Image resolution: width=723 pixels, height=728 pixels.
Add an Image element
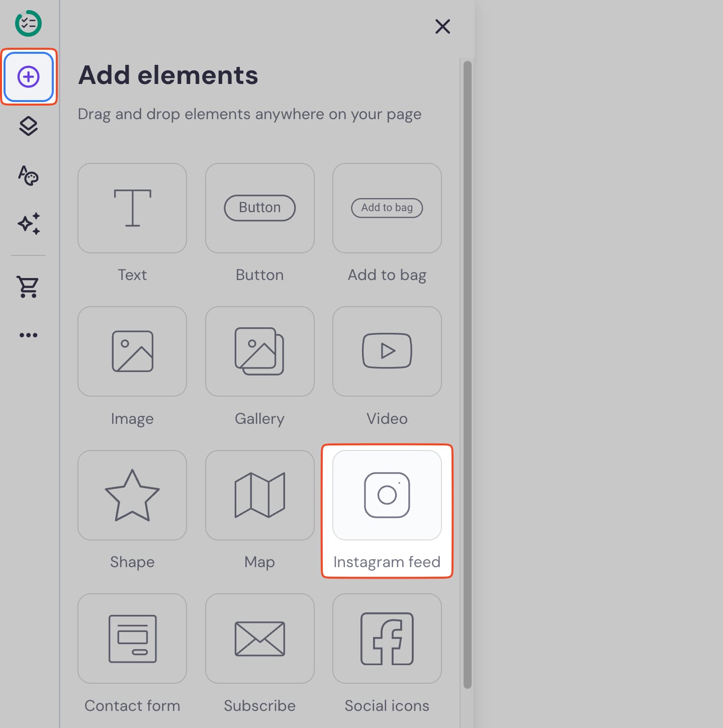coord(132,351)
